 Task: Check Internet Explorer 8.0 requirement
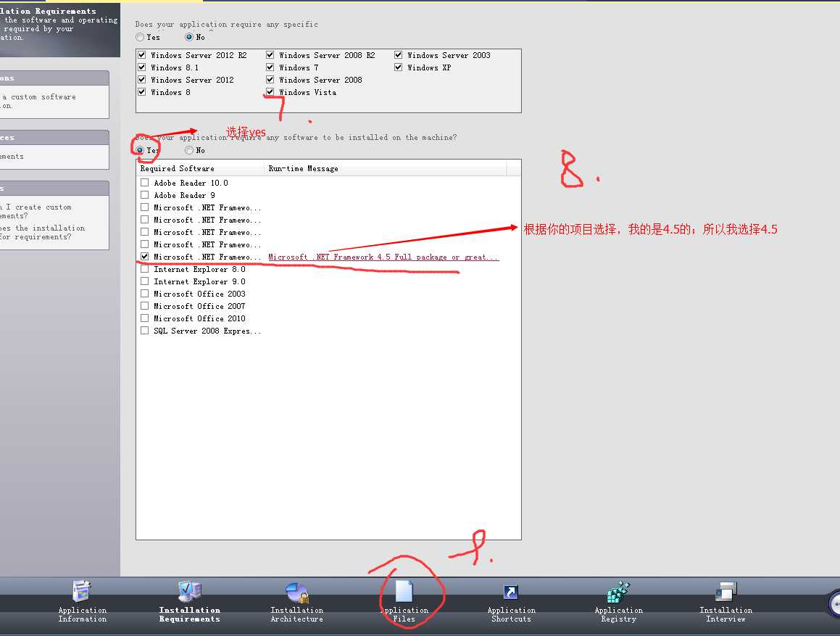pyautogui.click(x=145, y=268)
